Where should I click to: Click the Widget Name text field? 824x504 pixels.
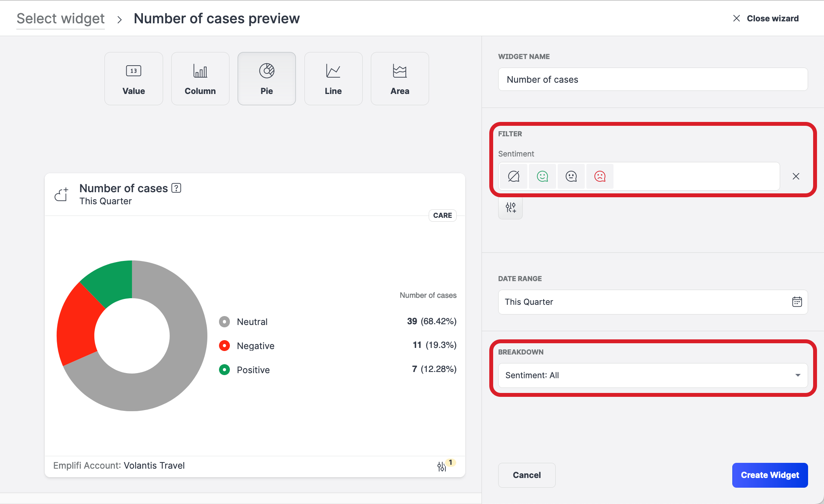(x=653, y=79)
